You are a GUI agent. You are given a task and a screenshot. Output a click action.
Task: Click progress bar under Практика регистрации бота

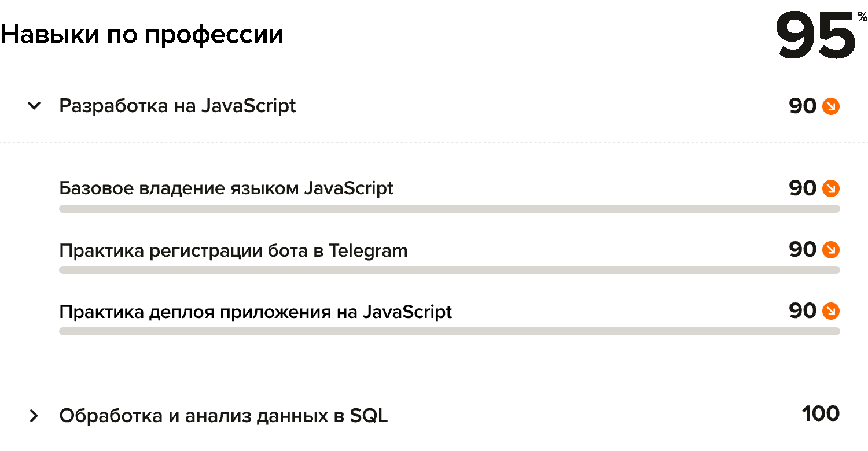[449, 270]
